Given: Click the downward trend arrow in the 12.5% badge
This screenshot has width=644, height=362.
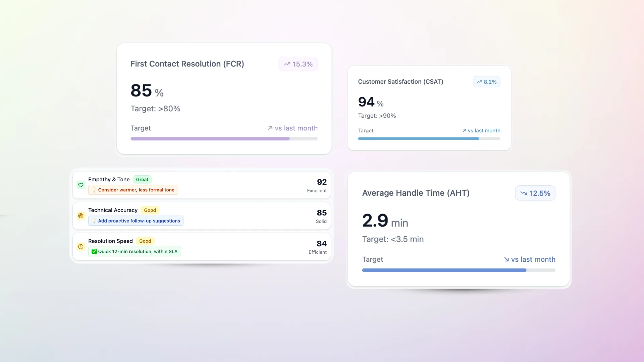Looking at the screenshot, I should 524,193.
